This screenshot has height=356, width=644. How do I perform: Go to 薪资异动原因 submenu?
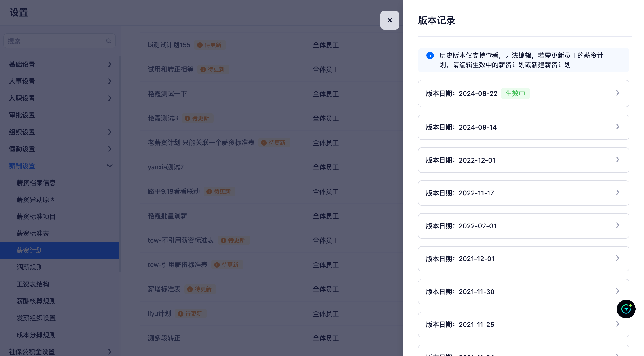[x=60, y=200]
